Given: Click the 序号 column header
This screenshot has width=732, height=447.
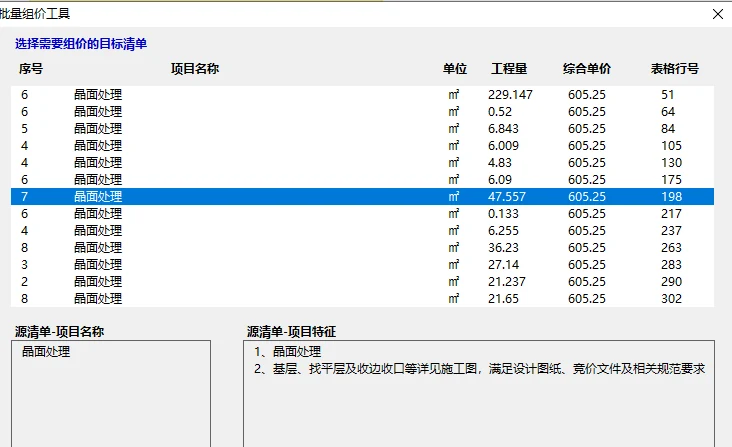Looking at the screenshot, I should pyautogui.click(x=31, y=69).
